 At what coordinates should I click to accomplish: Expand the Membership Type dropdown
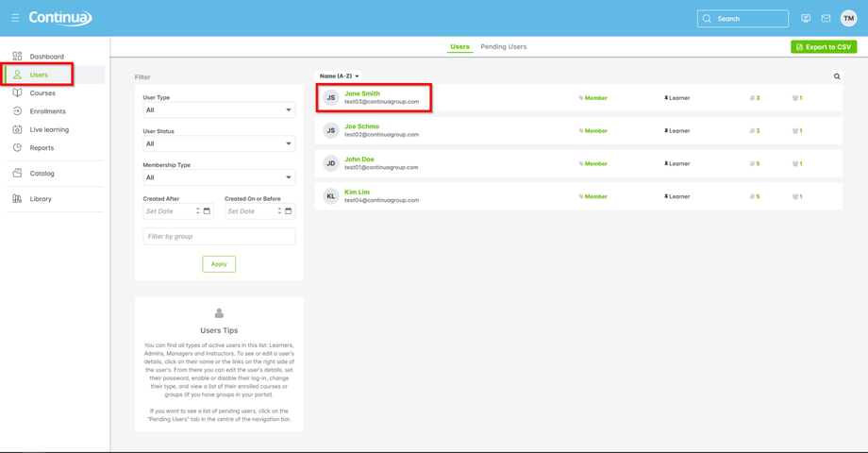click(219, 177)
